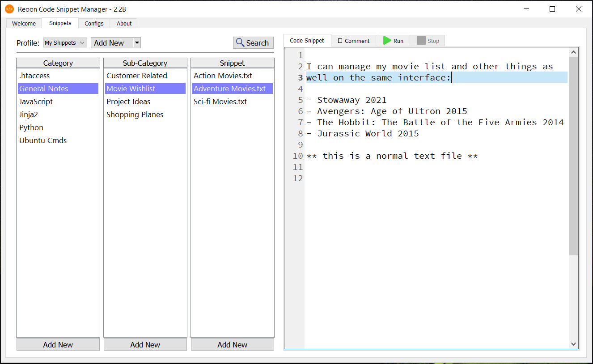Select the Code Snippet tab

click(307, 41)
